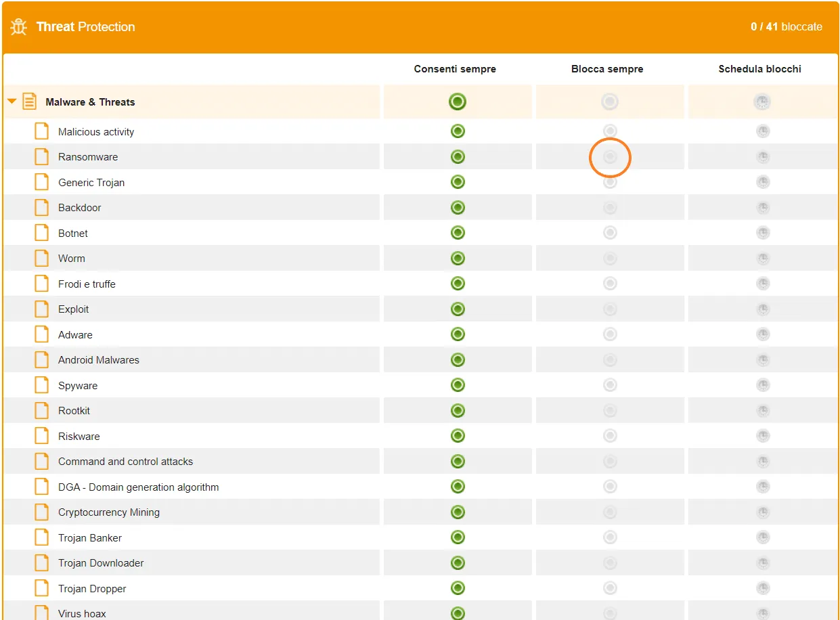This screenshot has width=840, height=620.
Task: Click the Malware & Threats document icon
Action: point(30,102)
